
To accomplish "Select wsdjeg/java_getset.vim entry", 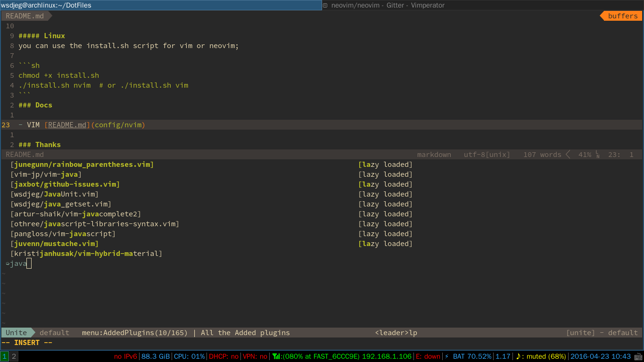I will point(61,204).
